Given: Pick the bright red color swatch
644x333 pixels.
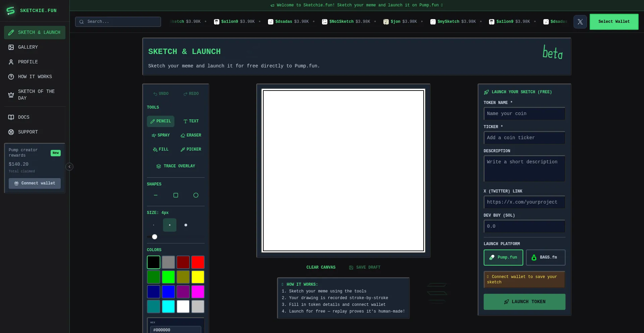Looking at the screenshot, I should coord(198,262).
